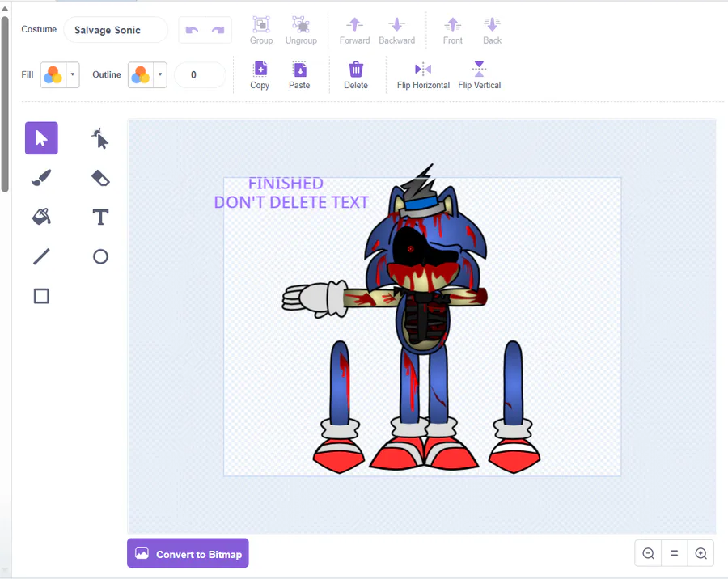
Task: Edit the costume name Salvage Sonic
Action: tap(116, 30)
